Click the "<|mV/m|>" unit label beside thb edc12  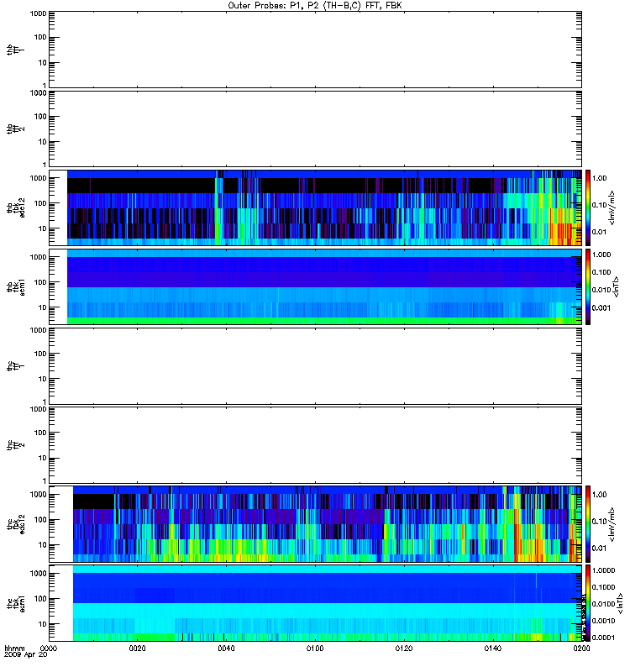click(x=612, y=207)
